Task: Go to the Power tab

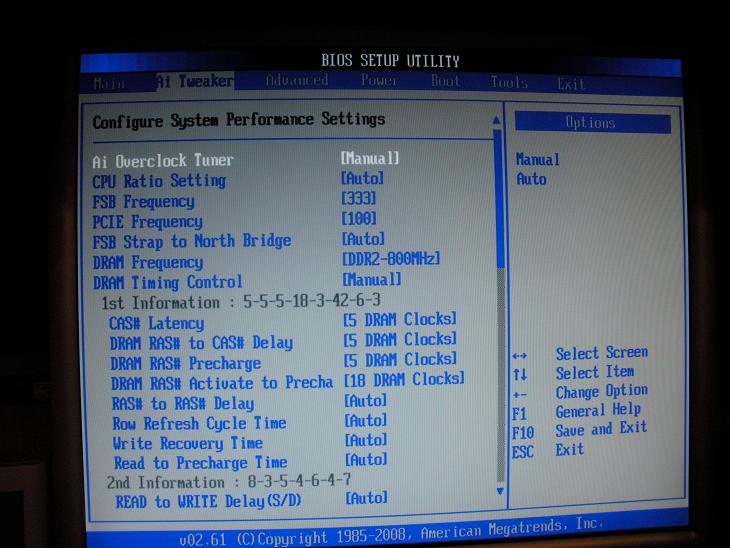Action: pos(379,80)
